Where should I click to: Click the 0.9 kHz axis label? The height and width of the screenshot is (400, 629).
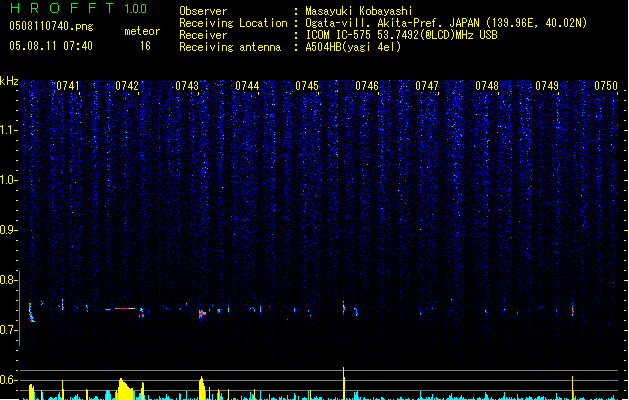point(9,230)
